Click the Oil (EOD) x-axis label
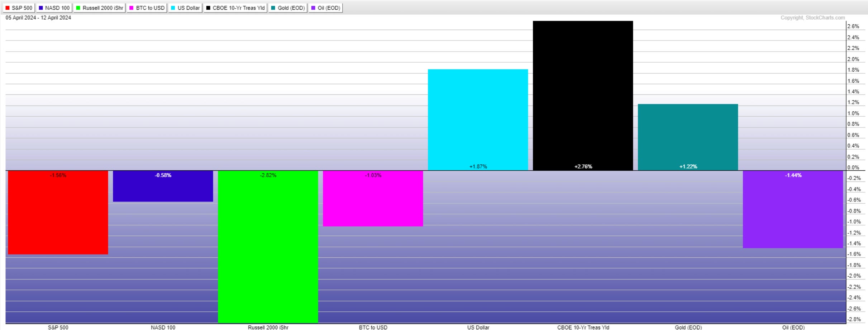The height and width of the screenshot is (330, 868). 793,327
